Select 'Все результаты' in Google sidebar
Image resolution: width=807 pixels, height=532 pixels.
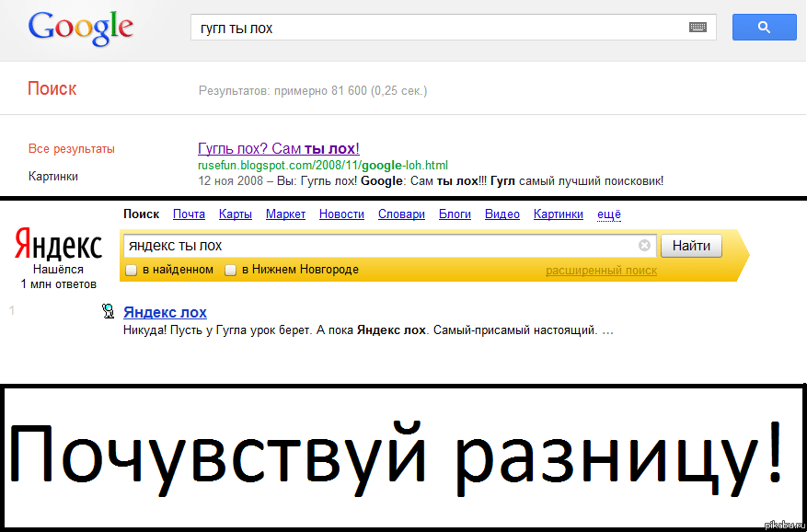point(72,149)
